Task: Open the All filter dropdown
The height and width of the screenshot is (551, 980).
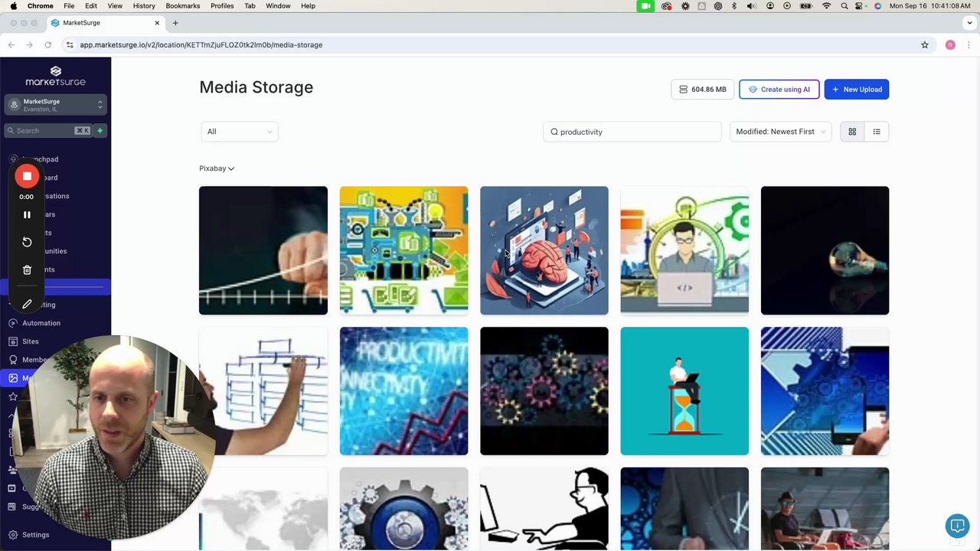Action: coord(239,132)
